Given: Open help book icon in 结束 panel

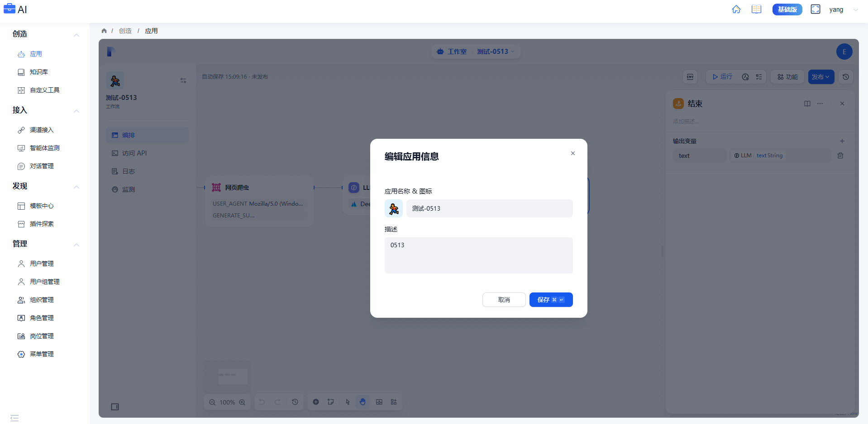Looking at the screenshot, I should tap(807, 104).
